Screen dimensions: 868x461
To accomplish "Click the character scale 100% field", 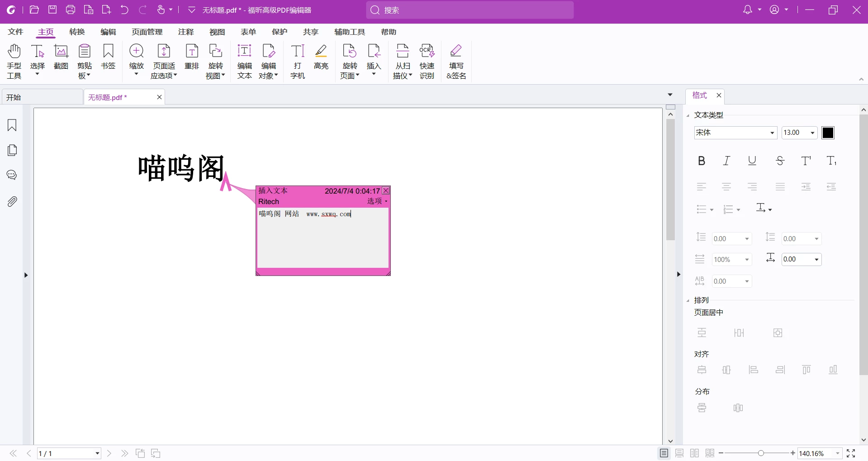I will pos(732,259).
